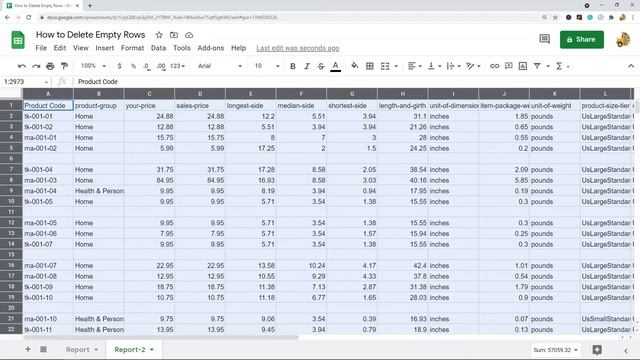640x360 pixels.
Task: Open all sheets list icon
Action: [x=43, y=349]
